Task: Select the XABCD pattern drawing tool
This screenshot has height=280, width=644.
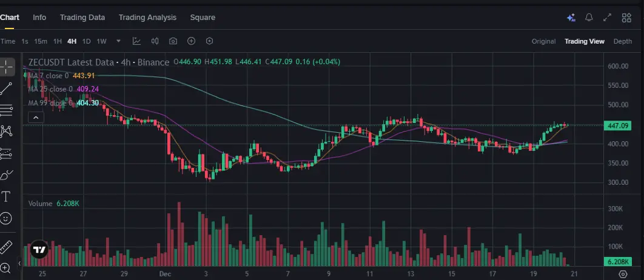Action: [x=7, y=132]
